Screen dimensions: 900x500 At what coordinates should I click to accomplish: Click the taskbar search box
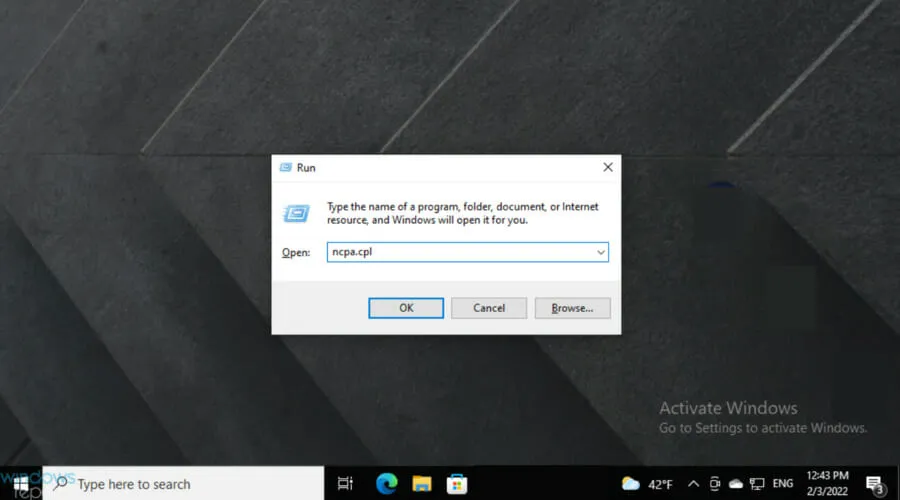[186, 484]
